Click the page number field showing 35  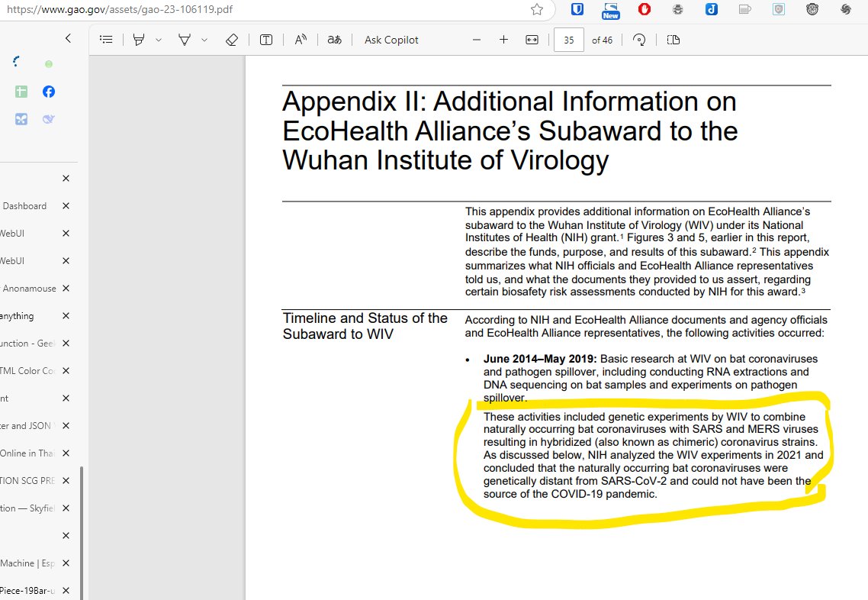tap(569, 40)
